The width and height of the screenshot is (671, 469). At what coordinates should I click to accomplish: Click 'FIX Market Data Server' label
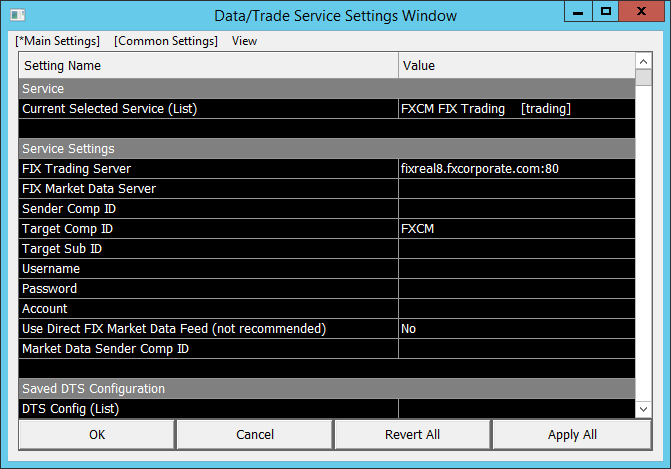(89, 189)
